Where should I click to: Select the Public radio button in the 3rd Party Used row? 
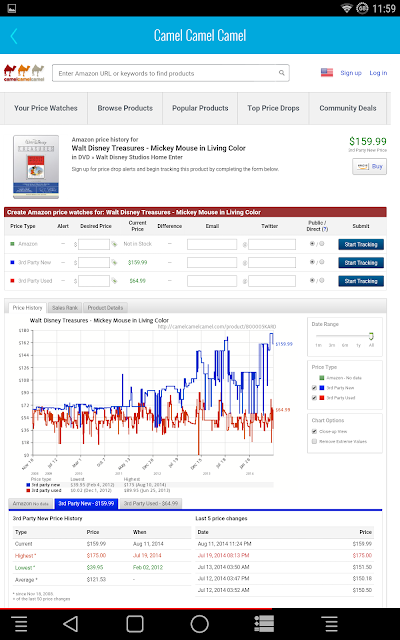[312, 280]
